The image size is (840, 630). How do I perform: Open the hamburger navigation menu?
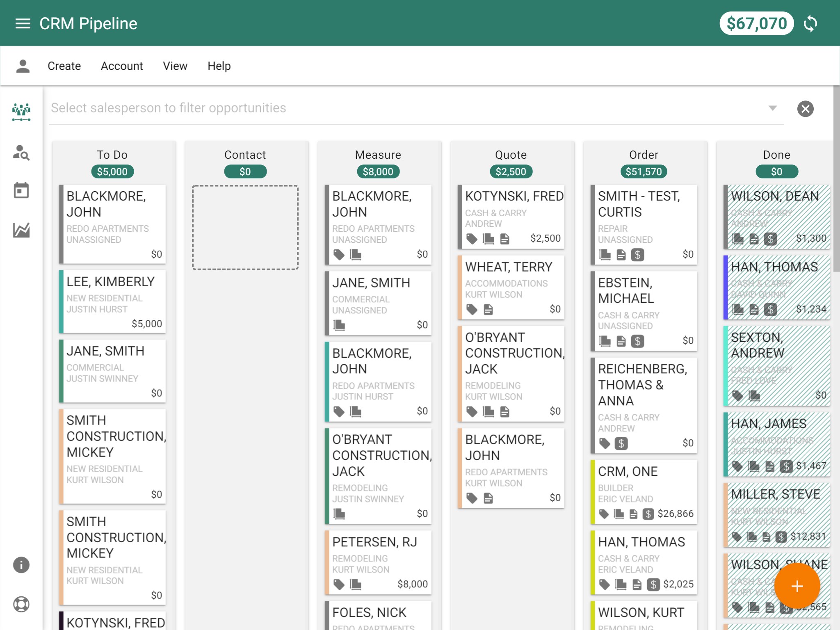23,23
